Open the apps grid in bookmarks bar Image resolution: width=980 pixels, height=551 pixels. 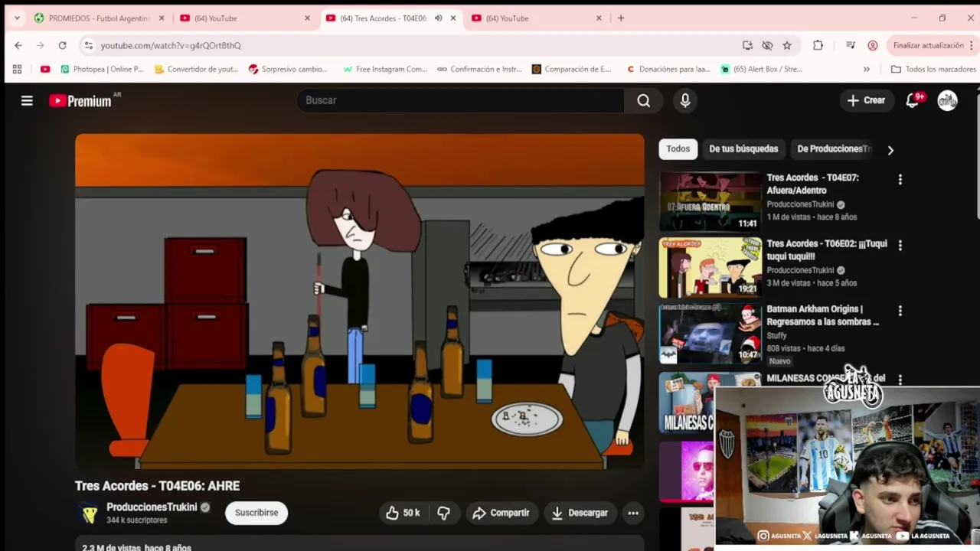pos(17,69)
